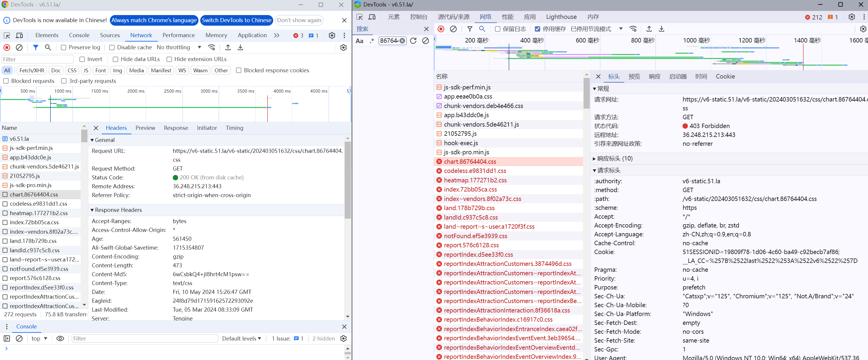868x360 pixels.
Task: Open the Timing tab in left request details
Action: (234, 128)
